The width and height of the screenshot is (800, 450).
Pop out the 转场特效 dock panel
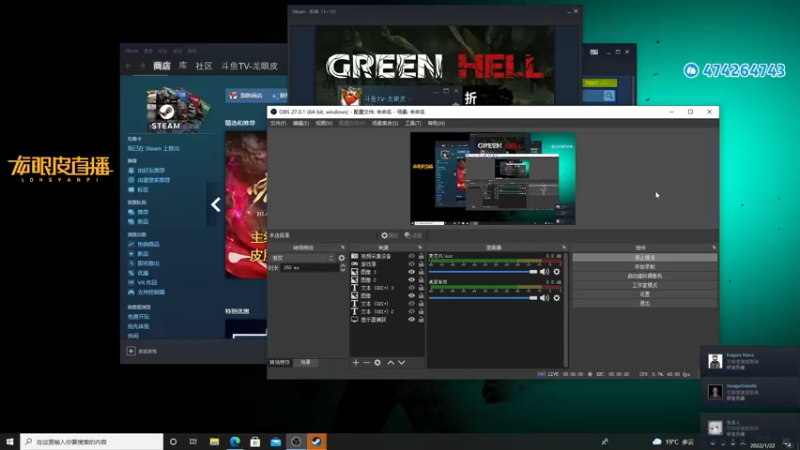coord(343,247)
